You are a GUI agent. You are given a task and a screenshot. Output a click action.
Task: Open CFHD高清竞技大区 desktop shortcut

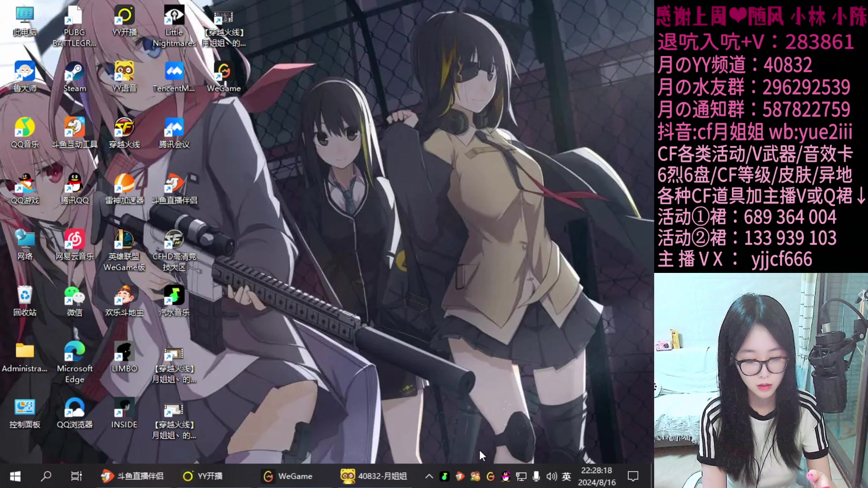tap(174, 250)
